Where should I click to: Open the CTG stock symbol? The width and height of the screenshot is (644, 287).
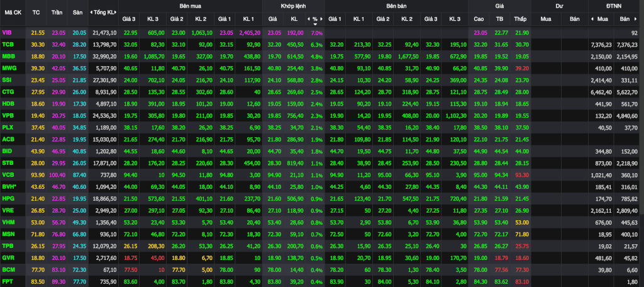pos(8,92)
